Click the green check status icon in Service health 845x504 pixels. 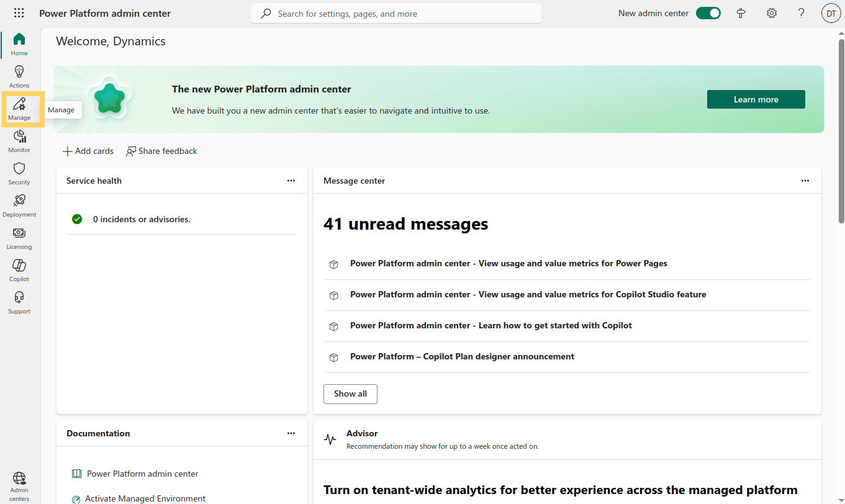point(77,219)
